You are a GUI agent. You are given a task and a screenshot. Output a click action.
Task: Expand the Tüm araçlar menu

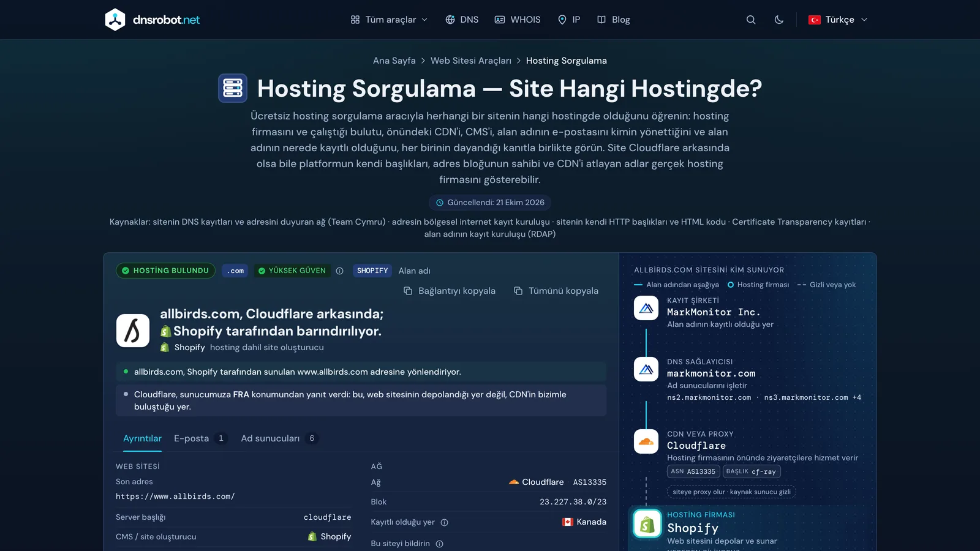tap(389, 20)
